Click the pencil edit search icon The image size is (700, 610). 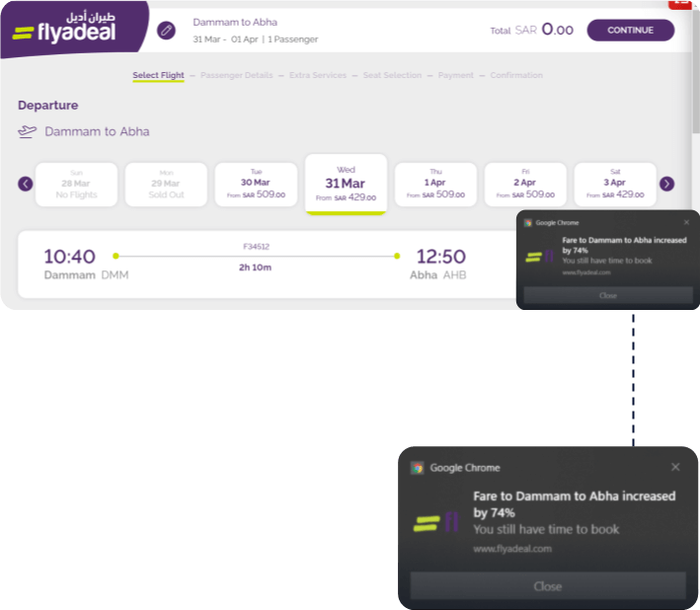(x=166, y=31)
